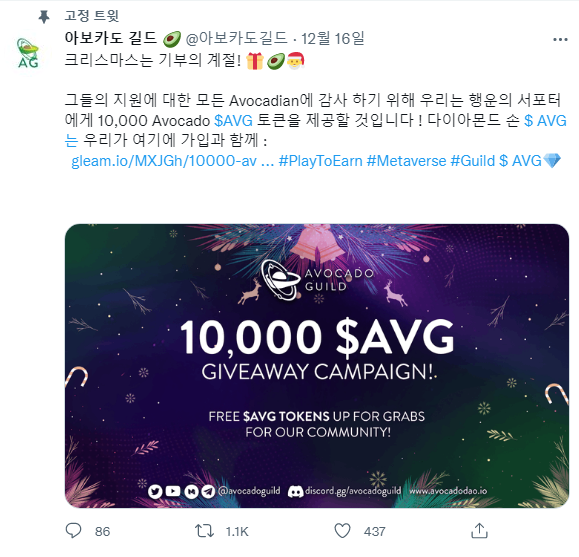The image size is (579, 557).
Task: Click the reply speech bubble icon
Action: (x=73, y=531)
